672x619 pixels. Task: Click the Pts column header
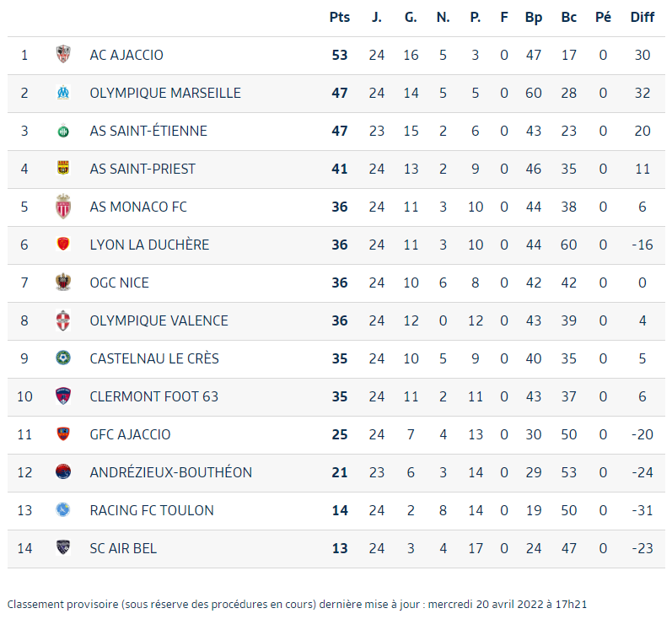pyautogui.click(x=340, y=17)
